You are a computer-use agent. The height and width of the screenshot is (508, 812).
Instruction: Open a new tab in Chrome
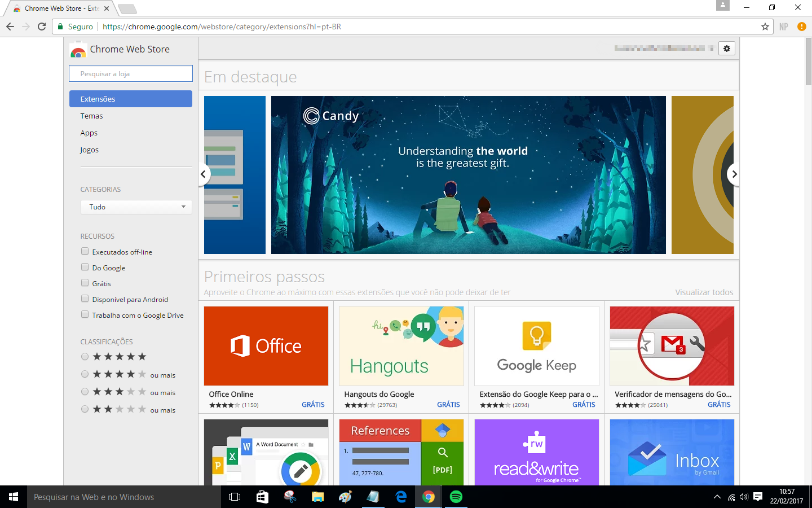point(127,8)
